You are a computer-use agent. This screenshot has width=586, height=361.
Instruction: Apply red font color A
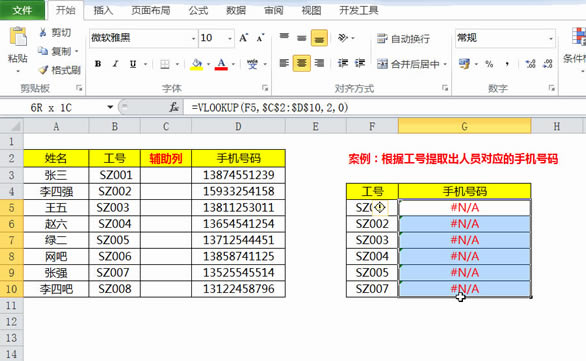[x=221, y=64]
